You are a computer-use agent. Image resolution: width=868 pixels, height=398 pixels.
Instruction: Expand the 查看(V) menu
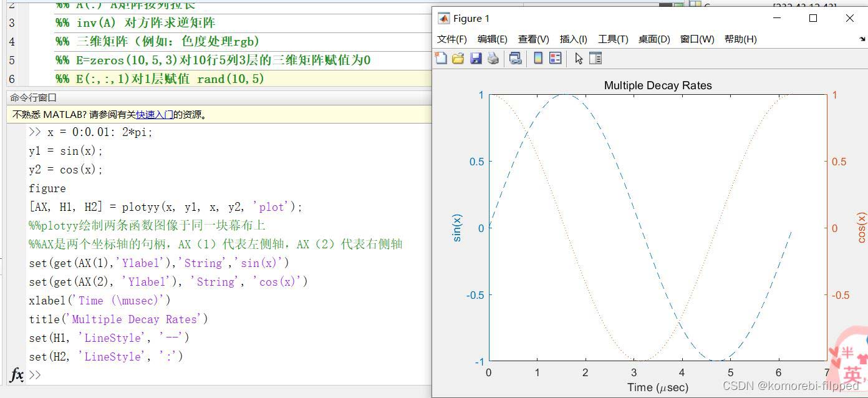pos(533,39)
